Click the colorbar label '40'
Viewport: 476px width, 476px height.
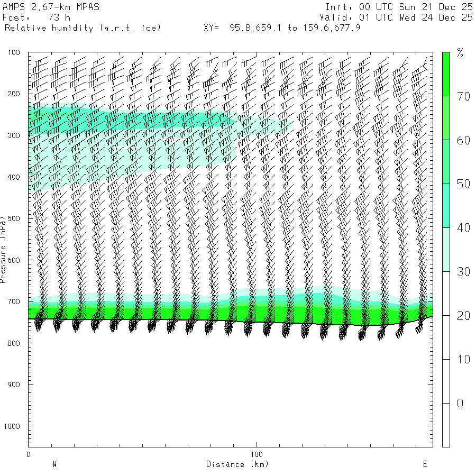[x=463, y=227]
